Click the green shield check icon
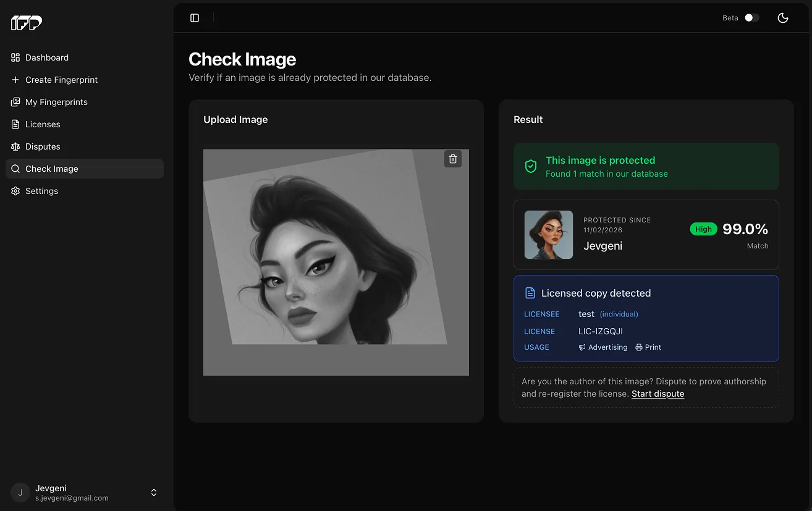 click(x=530, y=166)
